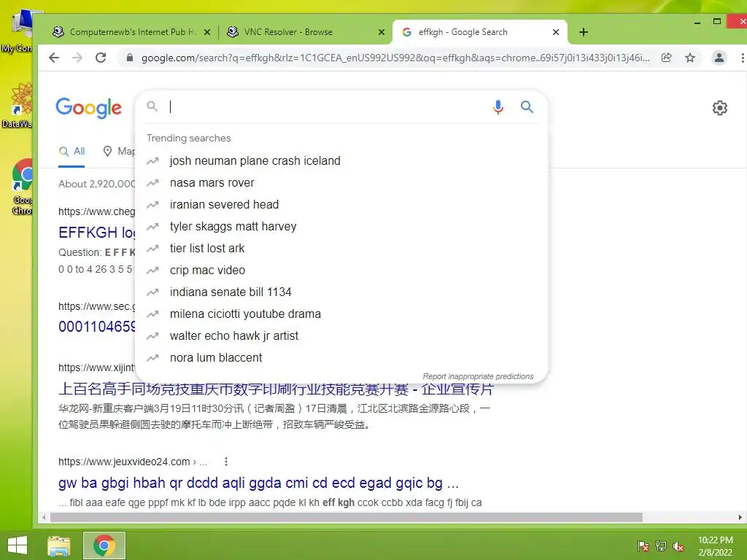Pick suggestion josh neuman plane crash iceland
The height and width of the screenshot is (560, 747).
pyautogui.click(x=341, y=161)
